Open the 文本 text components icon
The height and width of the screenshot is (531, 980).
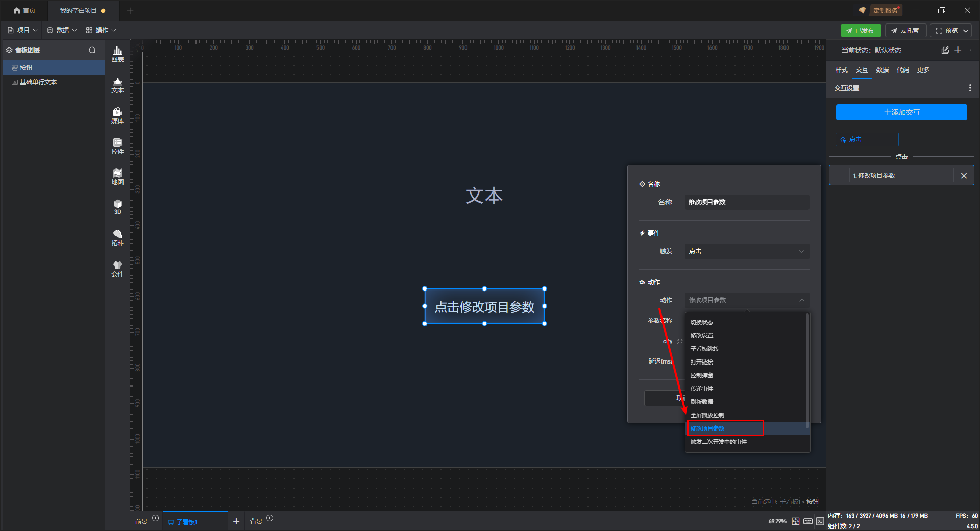[117, 85]
